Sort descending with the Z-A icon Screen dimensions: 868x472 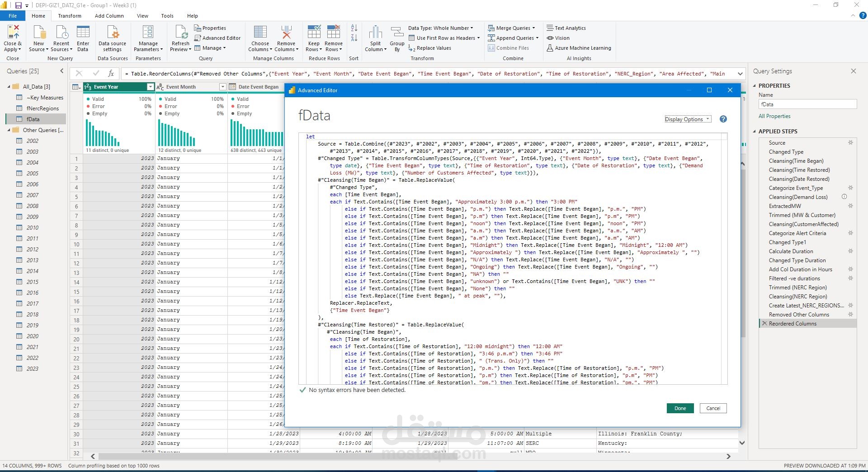[x=354, y=38]
